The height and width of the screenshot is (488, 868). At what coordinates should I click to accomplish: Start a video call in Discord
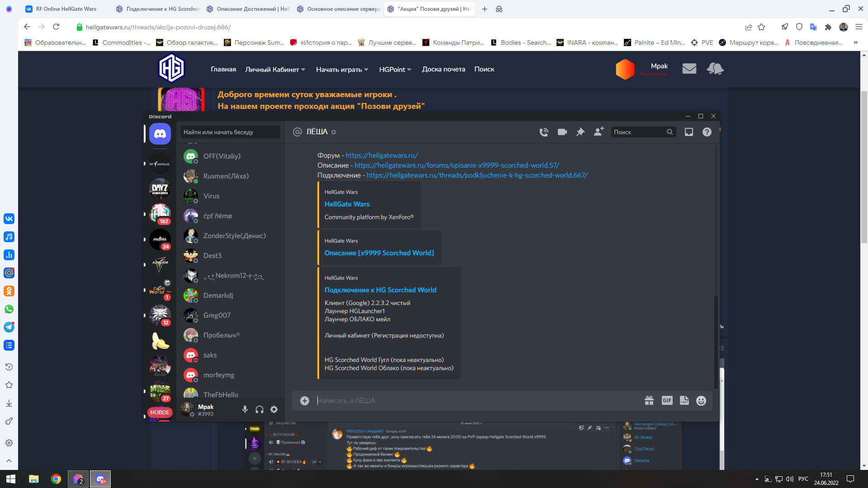pos(562,132)
